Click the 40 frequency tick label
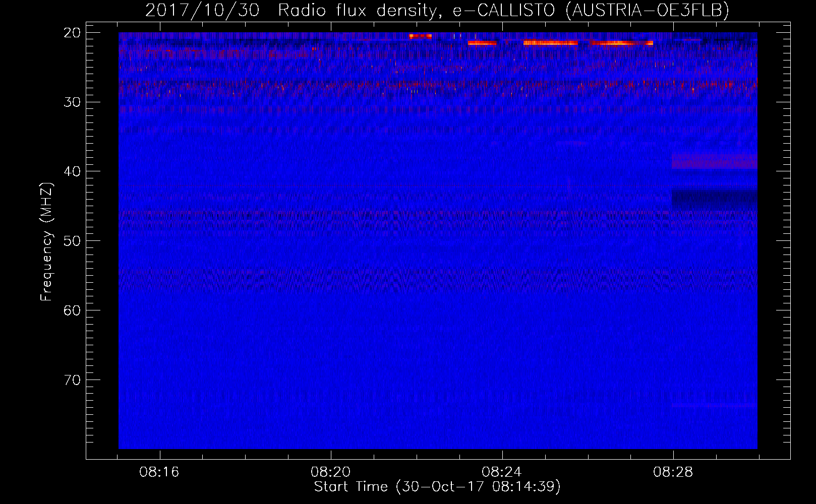 (x=73, y=171)
